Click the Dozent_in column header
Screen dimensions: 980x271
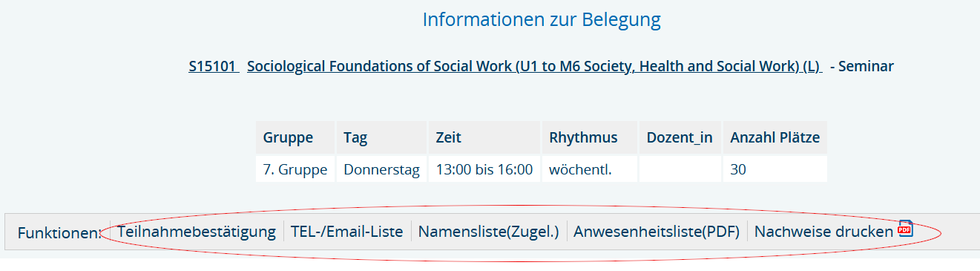(x=680, y=137)
